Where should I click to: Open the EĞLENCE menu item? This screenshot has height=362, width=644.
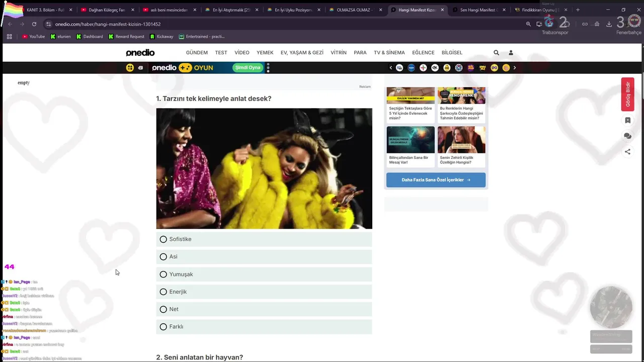(423, 53)
